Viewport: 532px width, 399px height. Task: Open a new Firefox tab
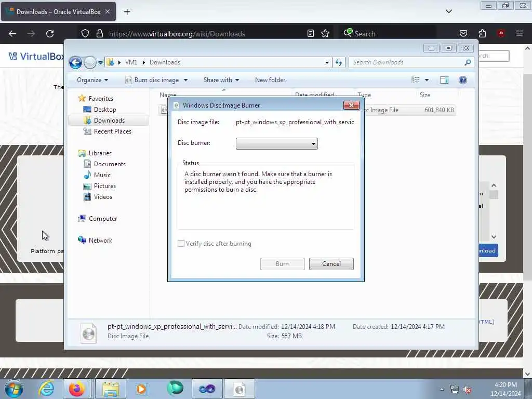tap(127, 12)
